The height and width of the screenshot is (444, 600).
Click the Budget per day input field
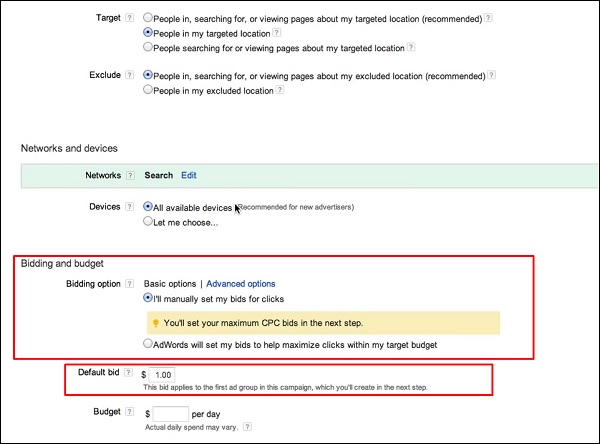click(173, 412)
